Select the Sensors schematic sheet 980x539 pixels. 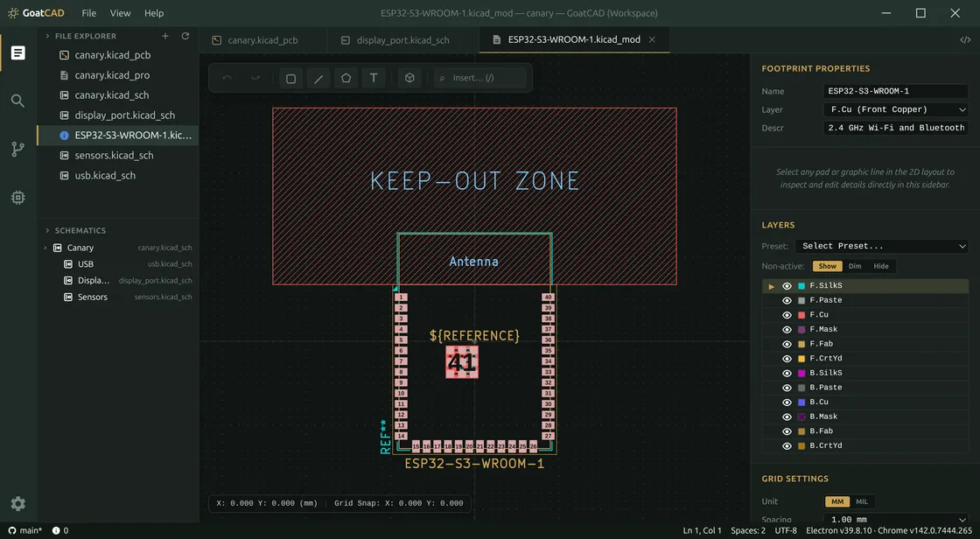118,297
